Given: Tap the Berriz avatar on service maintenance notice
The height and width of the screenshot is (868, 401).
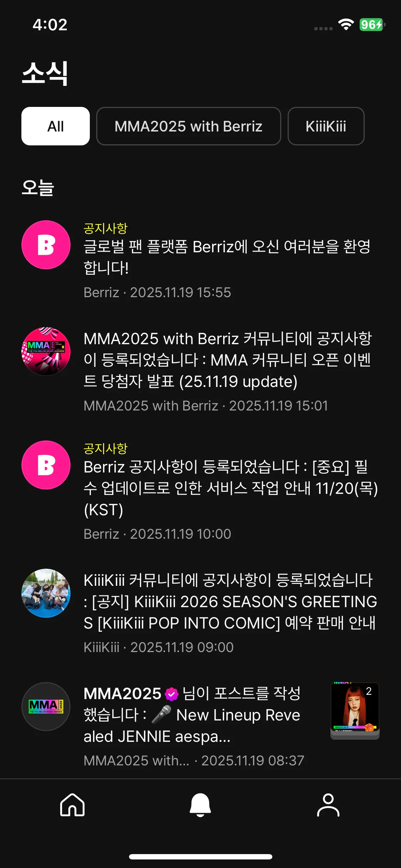Looking at the screenshot, I should tap(46, 465).
